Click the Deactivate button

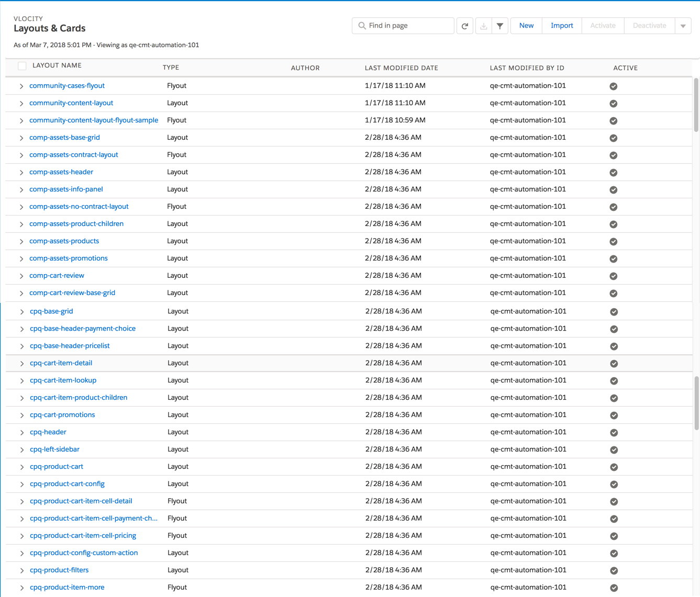(x=649, y=26)
